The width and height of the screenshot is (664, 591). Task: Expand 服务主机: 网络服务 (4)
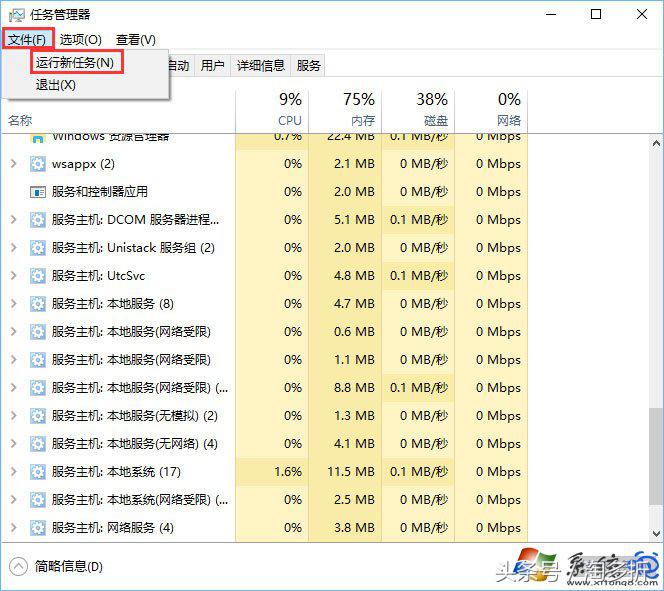pos(14,527)
